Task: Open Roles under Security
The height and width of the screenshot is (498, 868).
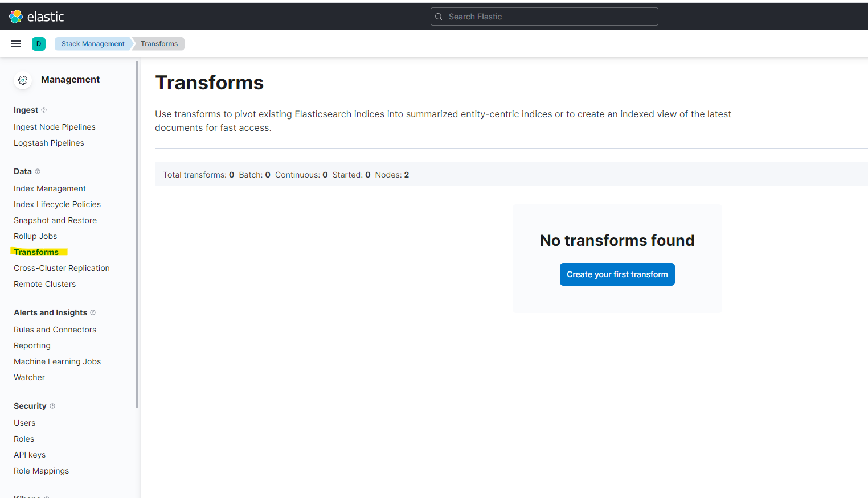Action: point(24,439)
